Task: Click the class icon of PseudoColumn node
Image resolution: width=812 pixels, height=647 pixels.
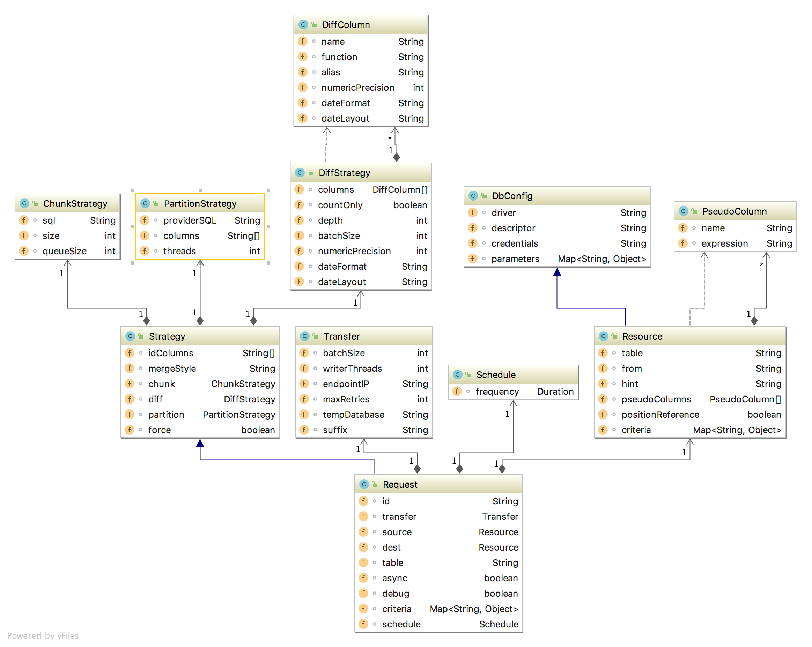Action: tap(683, 211)
